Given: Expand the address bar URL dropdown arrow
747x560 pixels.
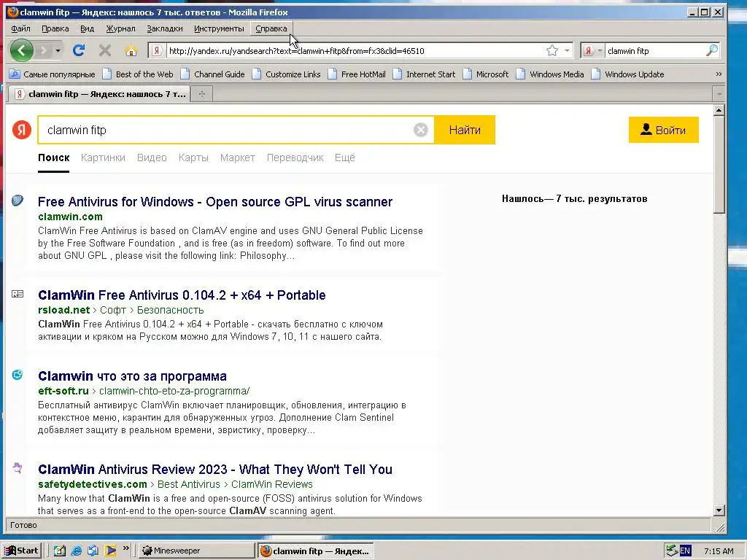Looking at the screenshot, I should 567,50.
